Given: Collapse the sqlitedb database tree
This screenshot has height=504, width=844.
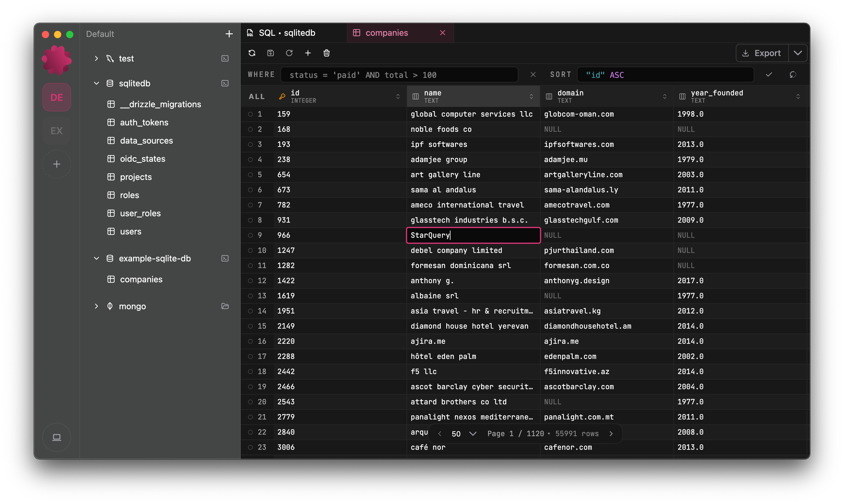Looking at the screenshot, I should coord(96,83).
